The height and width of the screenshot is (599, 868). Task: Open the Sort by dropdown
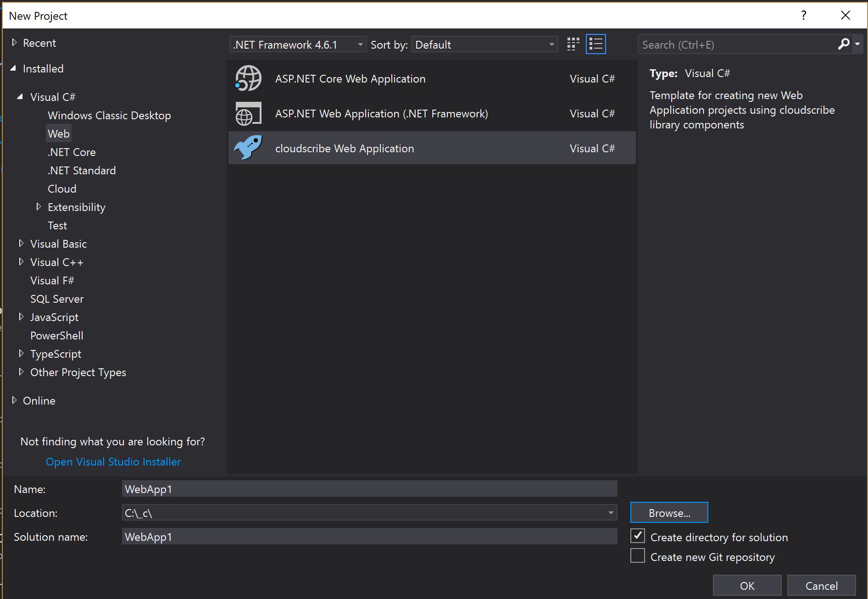(x=485, y=44)
